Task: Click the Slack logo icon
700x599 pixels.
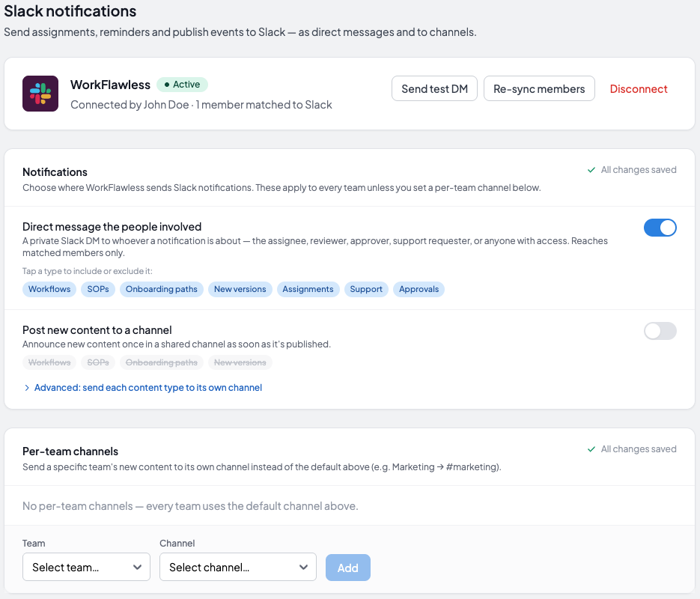Action: [x=40, y=94]
